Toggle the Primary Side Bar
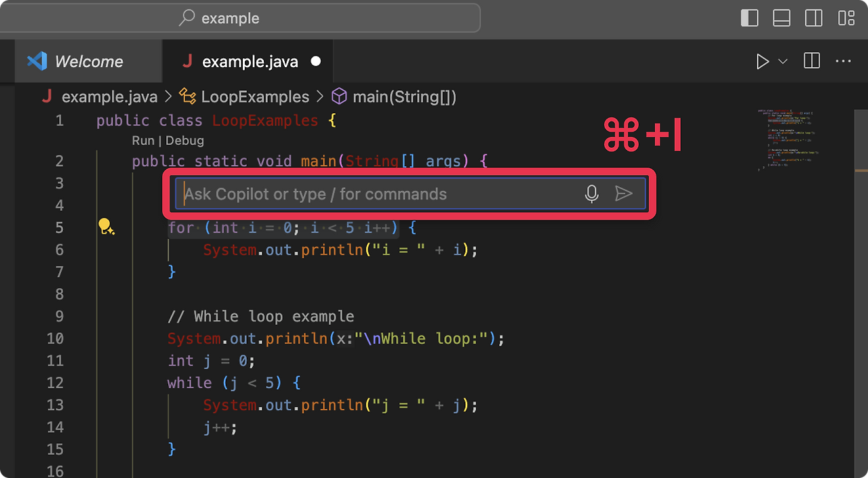This screenshot has width=868, height=478. coord(749,18)
